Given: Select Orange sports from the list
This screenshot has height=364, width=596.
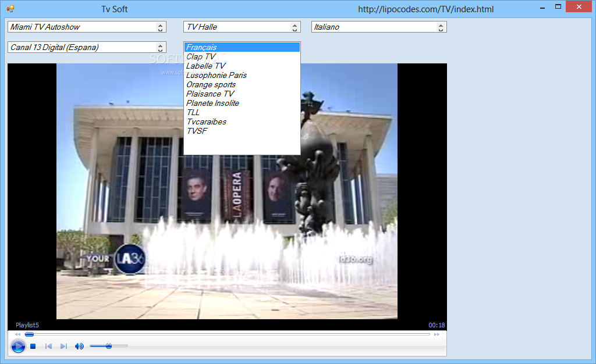Looking at the screenshot, I should tap(242, 85).
